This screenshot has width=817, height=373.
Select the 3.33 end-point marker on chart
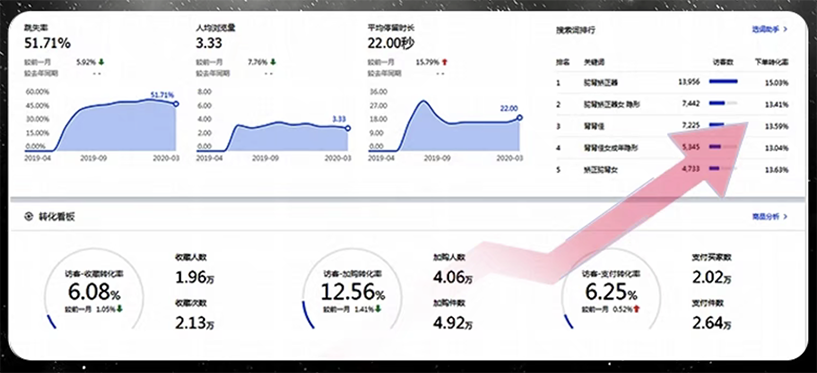(x=348, y=128)
